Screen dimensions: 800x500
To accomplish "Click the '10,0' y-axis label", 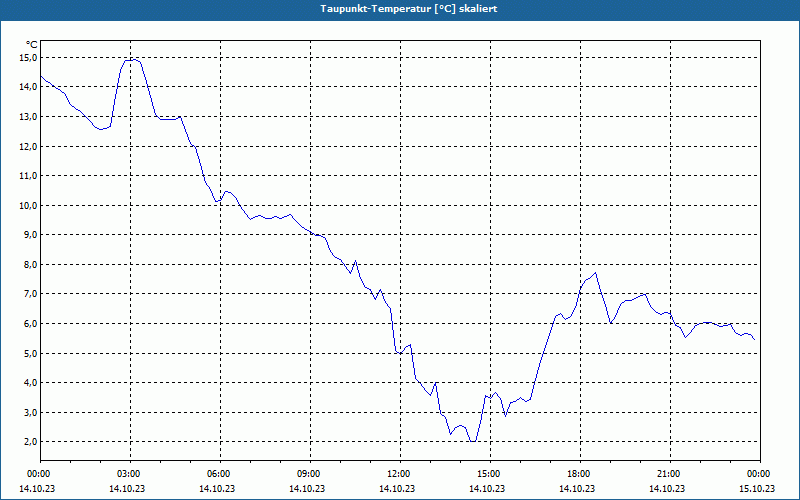I will 28,205.
